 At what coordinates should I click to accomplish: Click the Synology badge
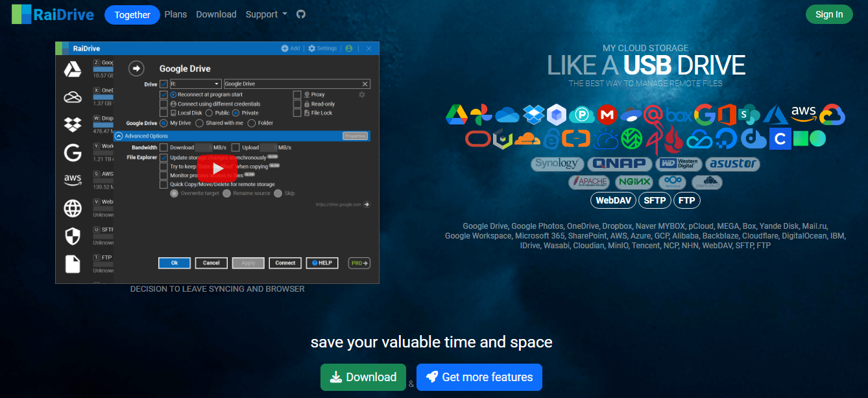(x=557, y=163)
